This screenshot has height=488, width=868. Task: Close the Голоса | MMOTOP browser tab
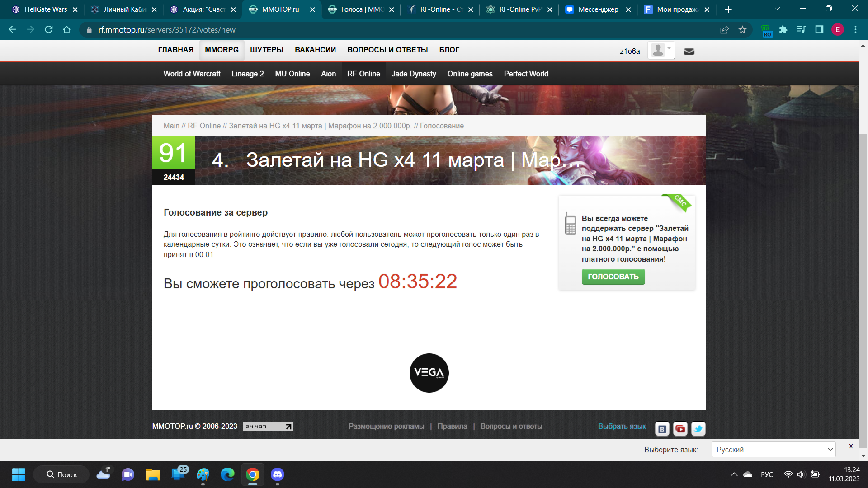pos(392,9)
